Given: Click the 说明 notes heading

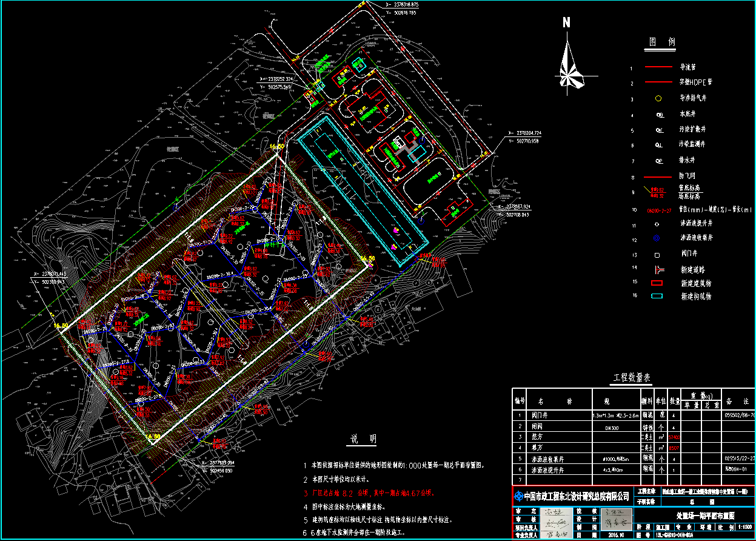Looking at the screenshot, I should (x=364, y=439).
